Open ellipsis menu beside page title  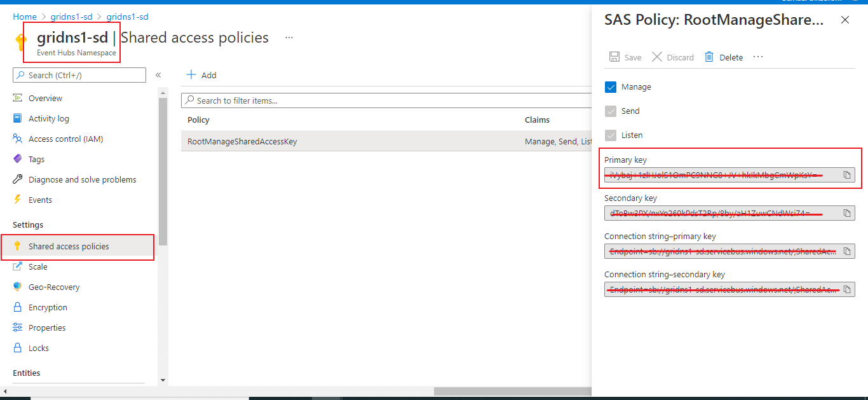coord(289,38)
